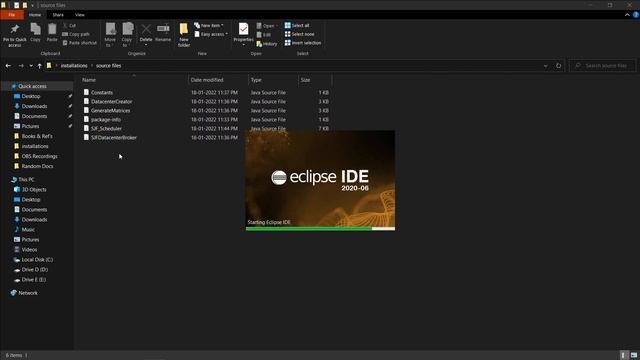
Task: Switch to the View ribbon tab
Action: [80, 15]
